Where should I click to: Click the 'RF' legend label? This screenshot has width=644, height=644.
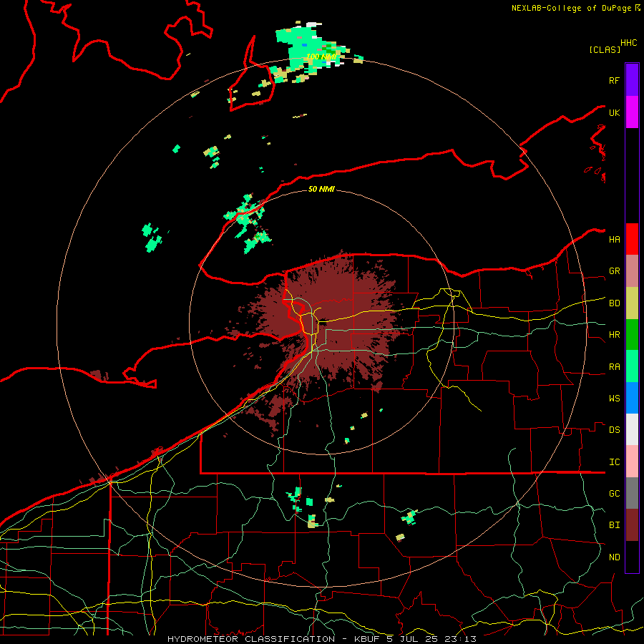coord(614,81)
